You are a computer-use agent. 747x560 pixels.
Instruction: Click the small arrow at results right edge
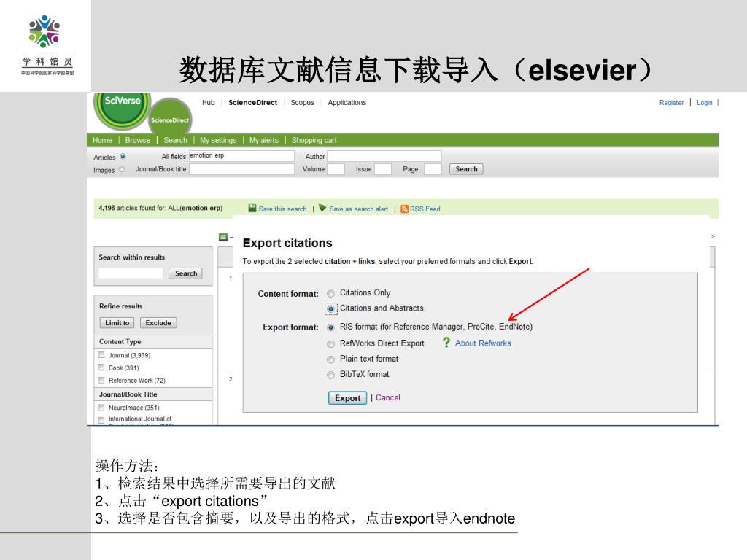click(713, 236)
